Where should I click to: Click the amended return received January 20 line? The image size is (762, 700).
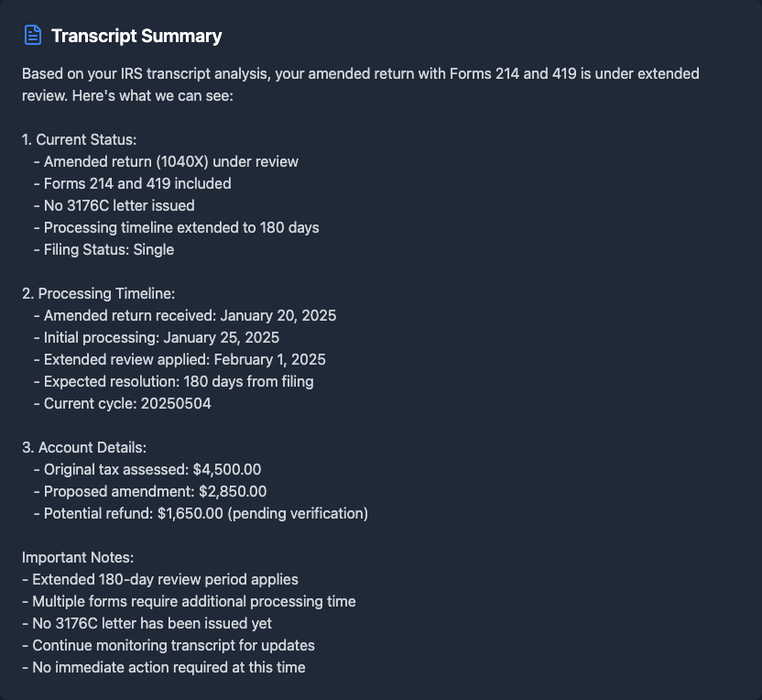click(x=190, y=315)
